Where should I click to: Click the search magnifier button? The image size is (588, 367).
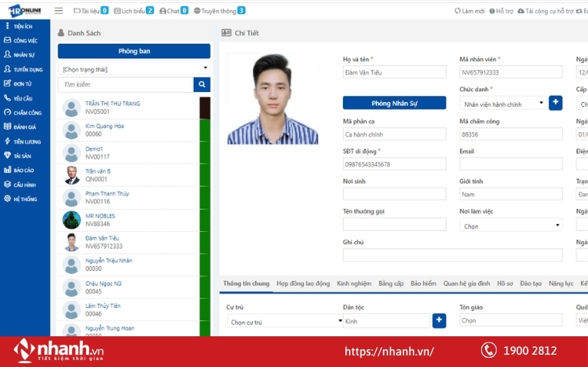(x=201, y=84)
